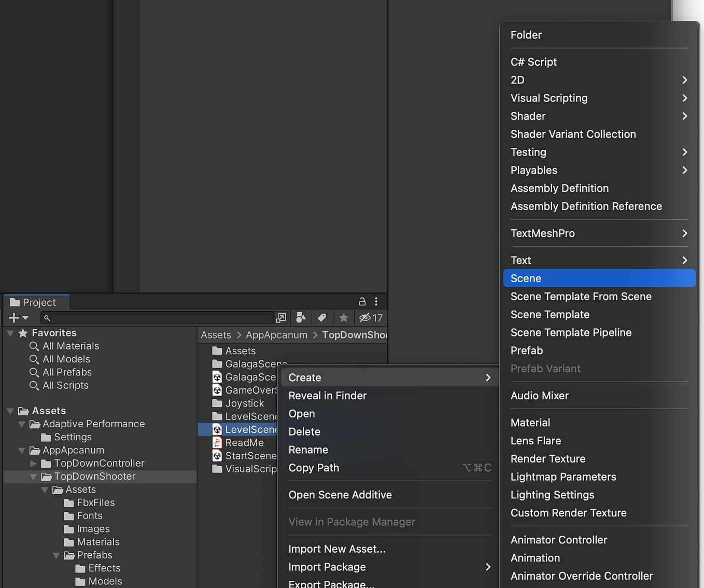Viewport: 704px width, 588px height.
Task: Collapse the TopDownShooter folder tree
Action: 33,476
